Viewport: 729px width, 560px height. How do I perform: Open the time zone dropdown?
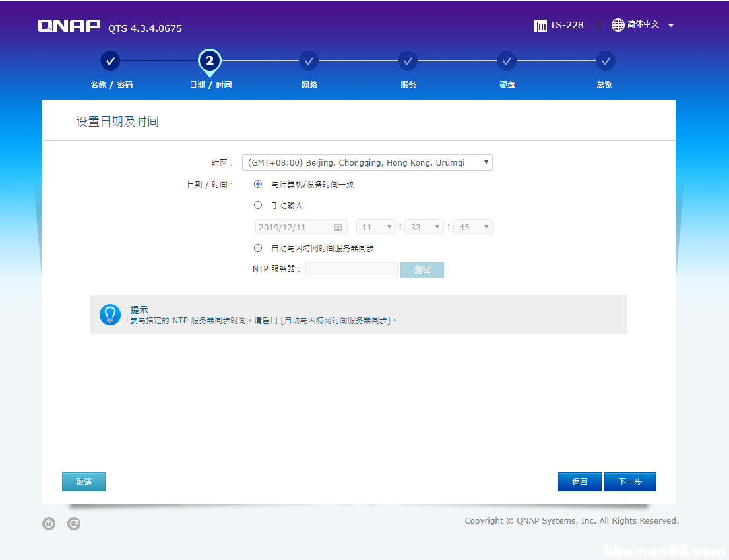[x=367, y=163]
